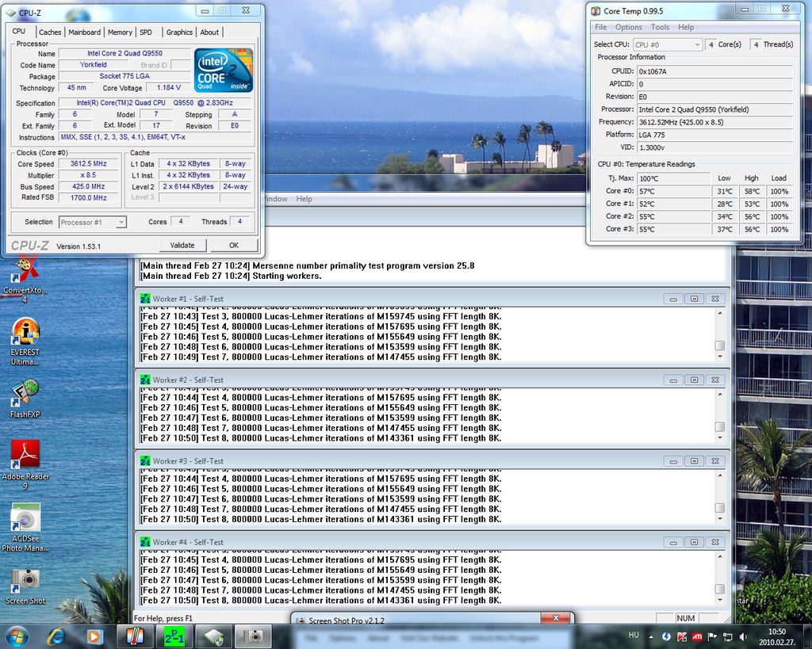Image resolution: width=812 pixels, height=649 pixels.
Task: Open the CPU-Z processor Selection dropdown
Action: point(92,222)
